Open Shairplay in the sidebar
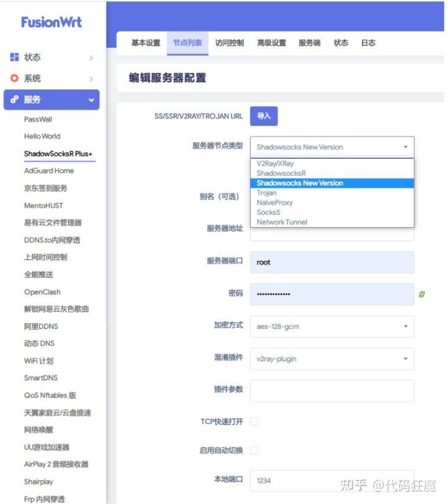 [x=38, y=482]
